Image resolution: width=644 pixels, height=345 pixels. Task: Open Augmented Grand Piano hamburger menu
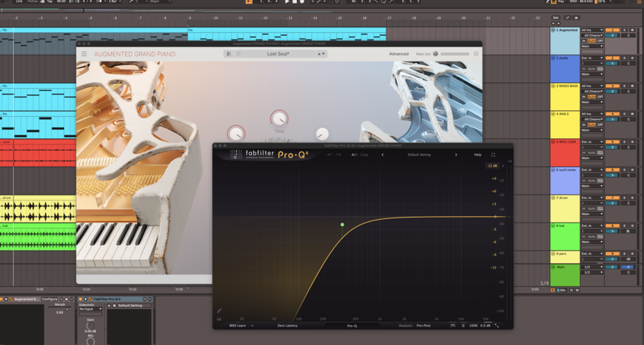tap(84, 54)
